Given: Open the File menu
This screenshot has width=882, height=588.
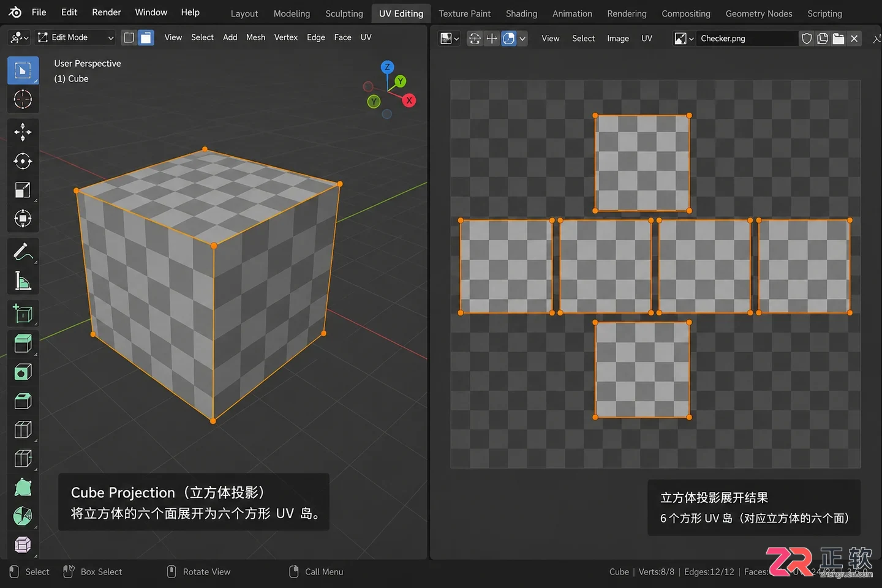Looking at the screenshot, I should (39, 12).
